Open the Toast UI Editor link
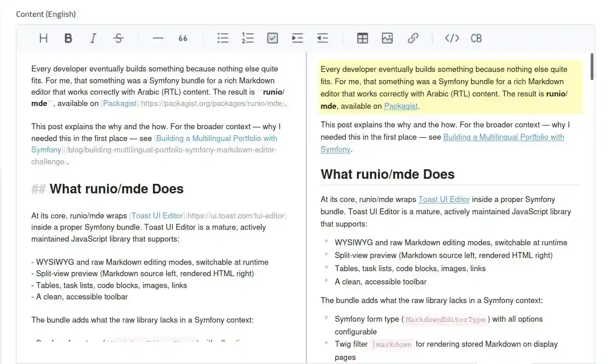Viewport: 608px width, 364px height. point(444,199)
